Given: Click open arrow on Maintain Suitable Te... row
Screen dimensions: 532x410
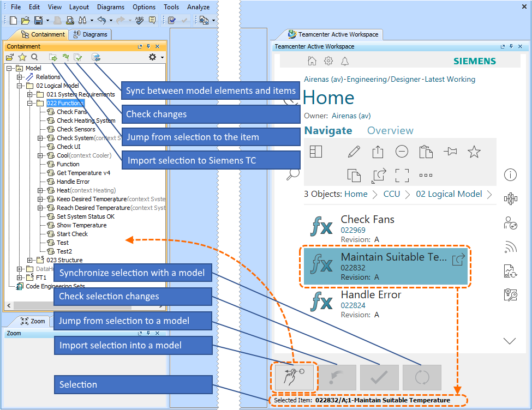Looking at the screenshot, I should coord(458,260).
